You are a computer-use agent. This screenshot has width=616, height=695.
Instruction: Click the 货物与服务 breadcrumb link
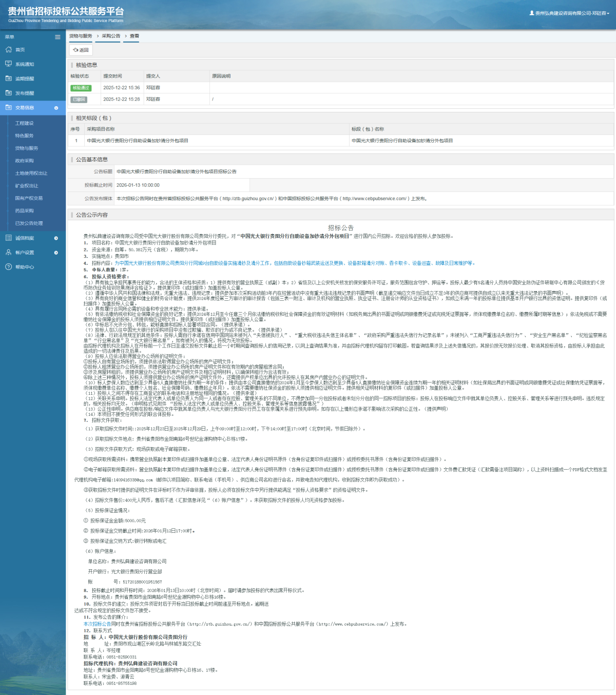81,36
